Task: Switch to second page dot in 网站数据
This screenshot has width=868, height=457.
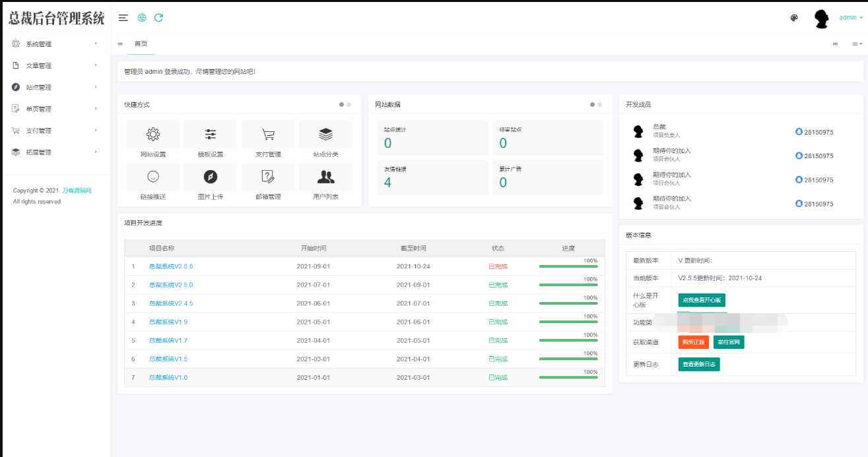Action: pos(600,104)
